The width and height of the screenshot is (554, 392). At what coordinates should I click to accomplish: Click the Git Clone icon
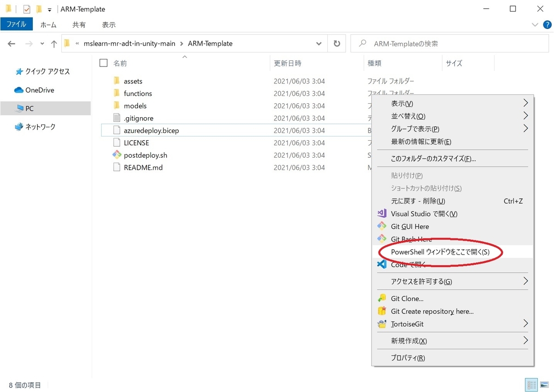click(382, 298)
